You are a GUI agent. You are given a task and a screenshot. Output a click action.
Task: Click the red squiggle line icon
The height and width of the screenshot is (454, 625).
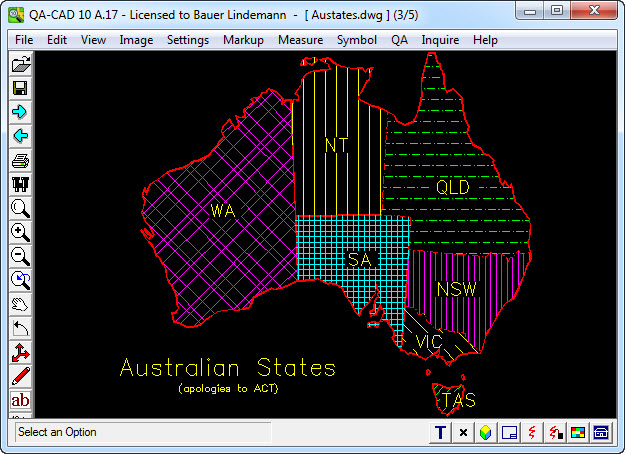(532, 432)
